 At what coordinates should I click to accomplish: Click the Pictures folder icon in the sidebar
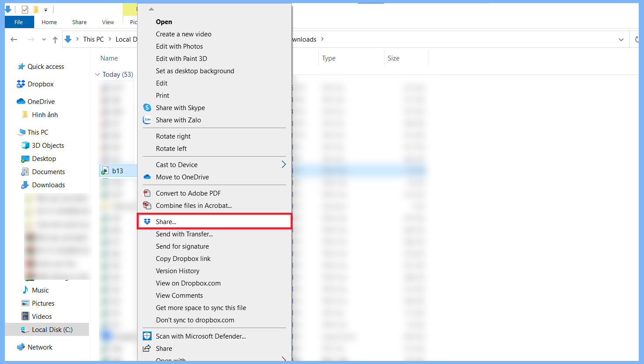(x=25, y=303)
